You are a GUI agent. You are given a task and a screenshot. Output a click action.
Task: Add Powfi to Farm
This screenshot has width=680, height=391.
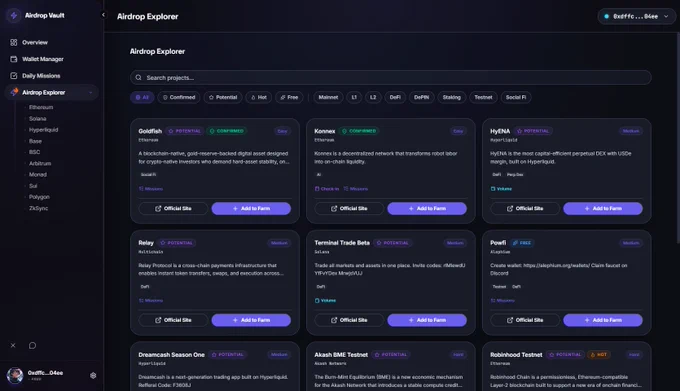(603, 320)
